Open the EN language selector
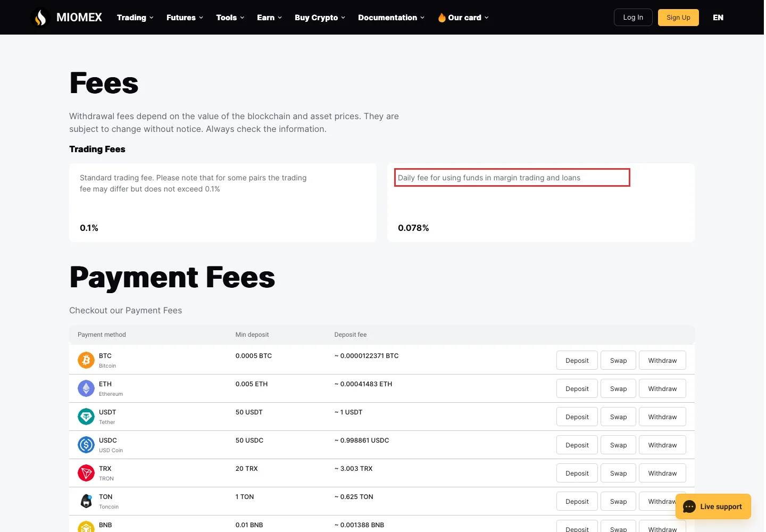766x532 pixels. (x=718, y=18)
